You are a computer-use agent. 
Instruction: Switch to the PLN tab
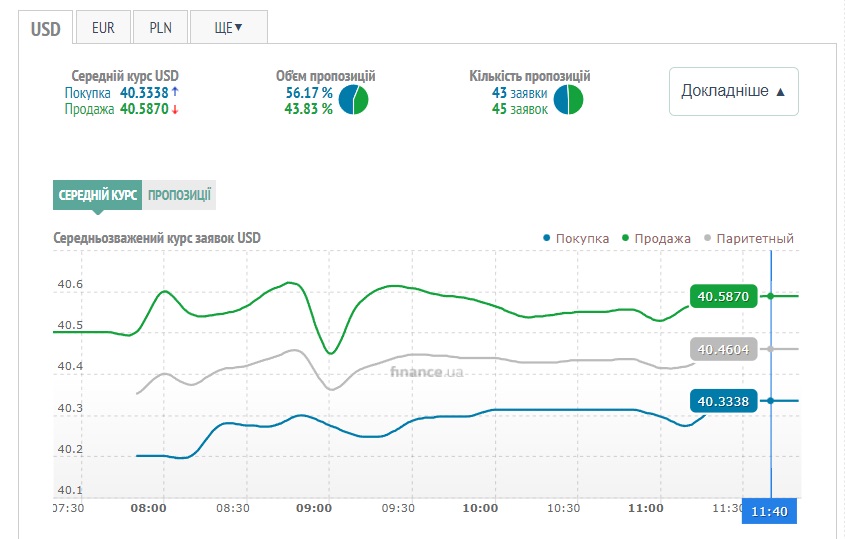(x=160, y=28)
